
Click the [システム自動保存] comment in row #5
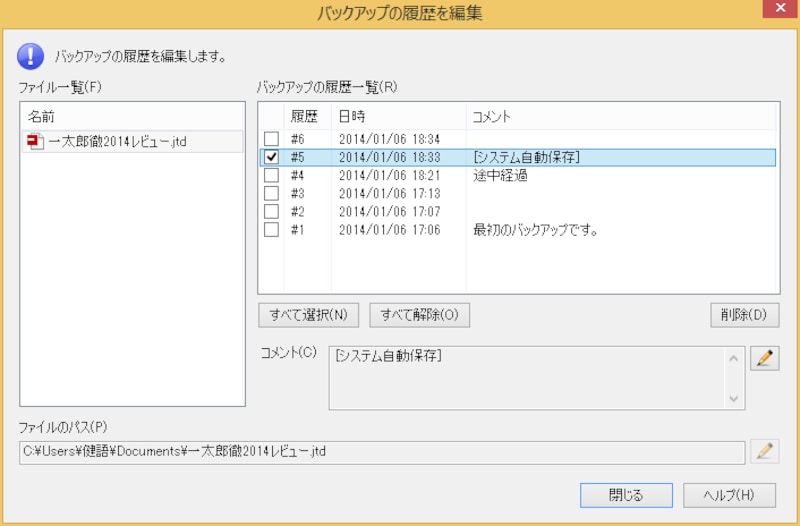(526, 157)
